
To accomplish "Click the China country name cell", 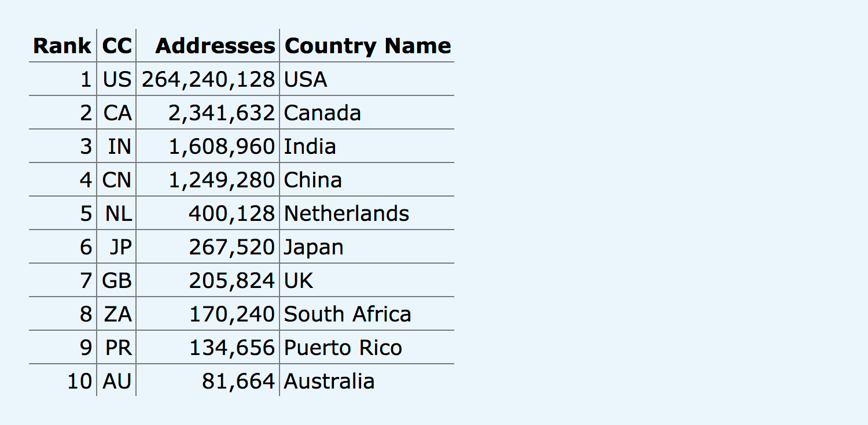I will tap(312, 180).
